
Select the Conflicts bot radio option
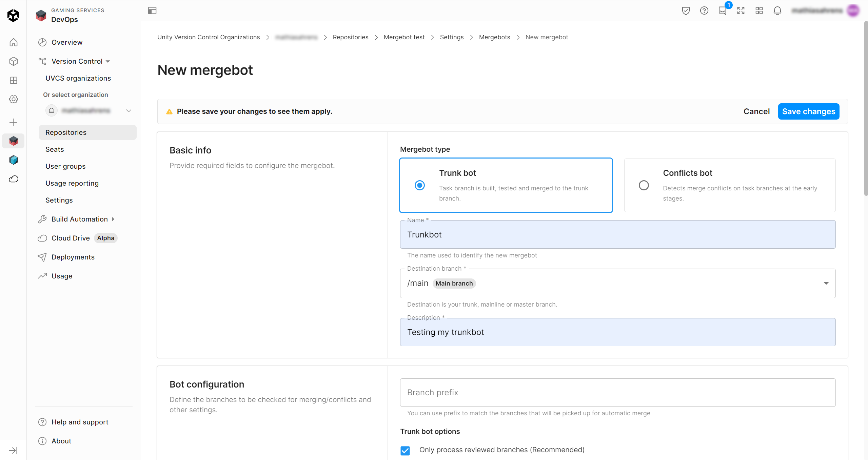coord(644,185)
